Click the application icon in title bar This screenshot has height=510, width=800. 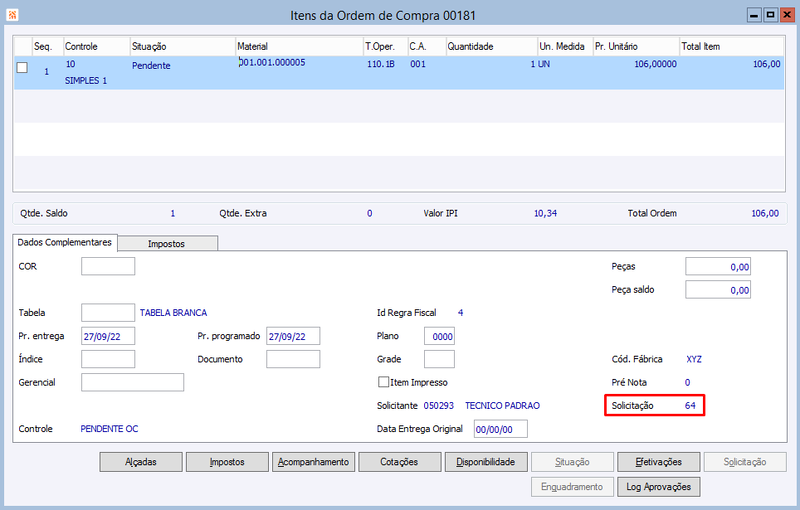coord(12,15)
